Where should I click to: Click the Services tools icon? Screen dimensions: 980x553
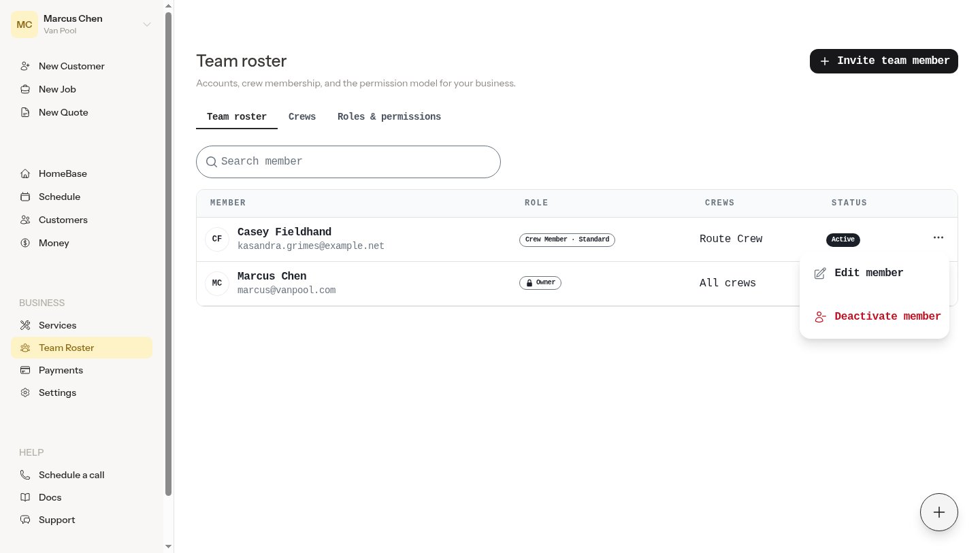(x=25, y=325)
